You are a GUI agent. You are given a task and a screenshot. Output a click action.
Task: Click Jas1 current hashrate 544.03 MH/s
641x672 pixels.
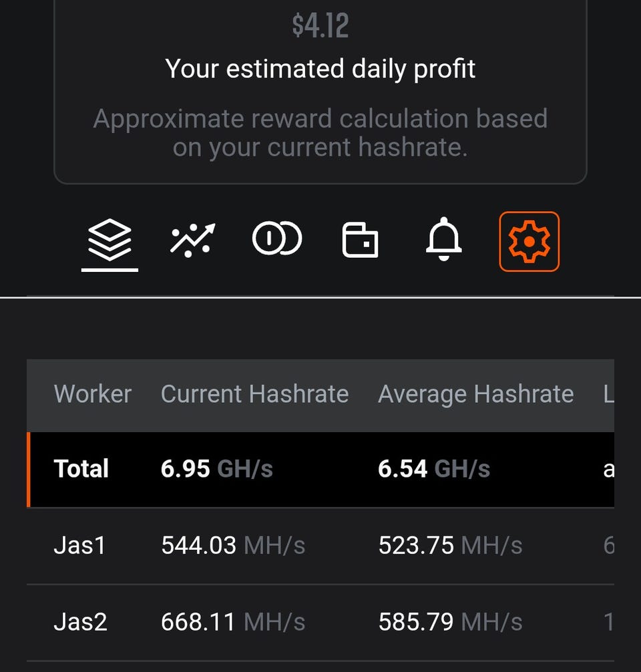coord(232,546)
